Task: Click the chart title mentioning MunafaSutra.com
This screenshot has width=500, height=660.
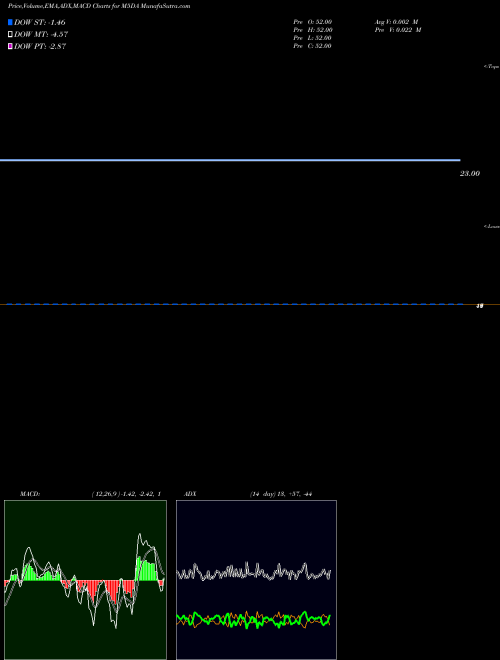Action: [x=99, y=6]
